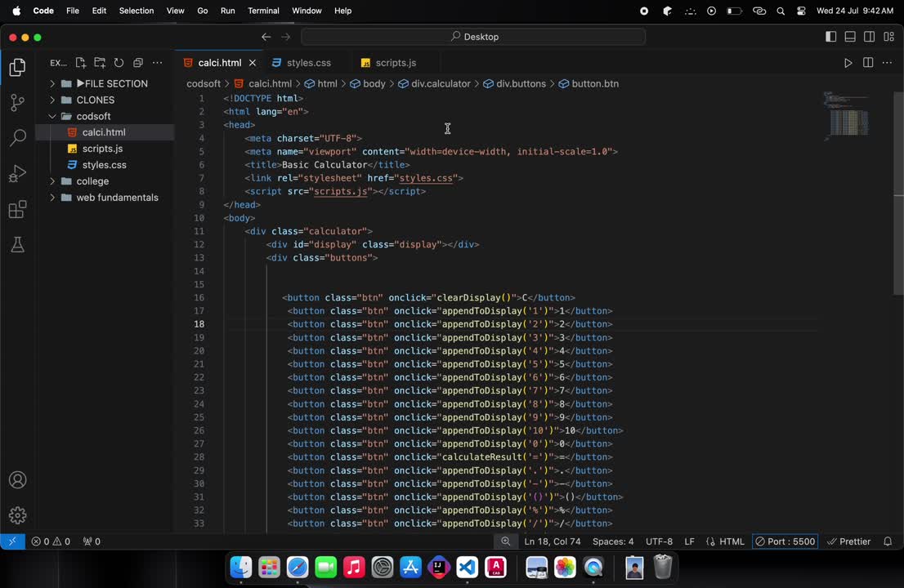Image resolution: width=904 pixels, height=588 pixels.
Task: Open the Run and Debug view
Action: [x=17, y=173]
